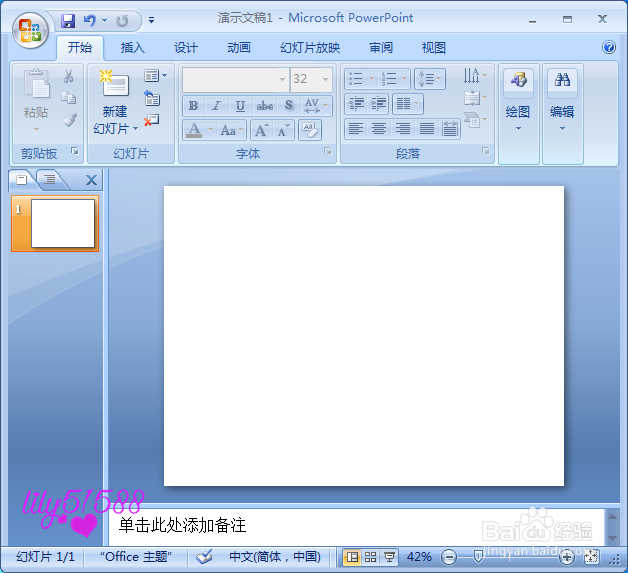Reset the slide with reset icon
This screenshot has width=628, height=573.
[x=152, y=99]
